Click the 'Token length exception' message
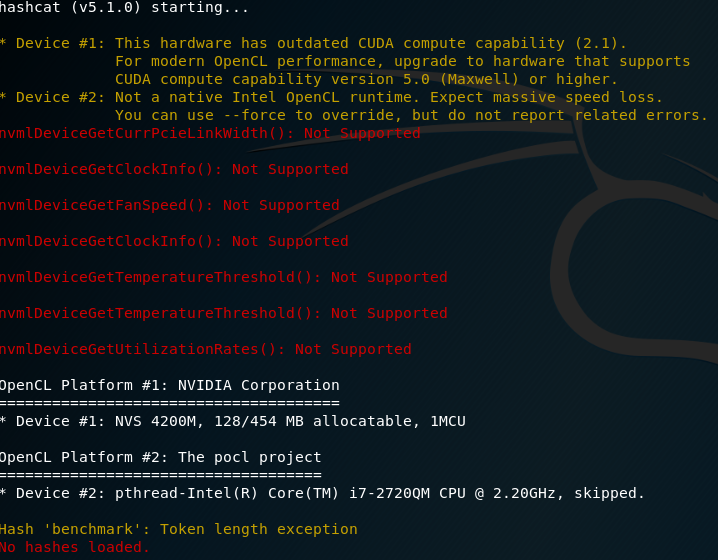The height and width of the screenshot is (560, 718). (x=259, y=529)
